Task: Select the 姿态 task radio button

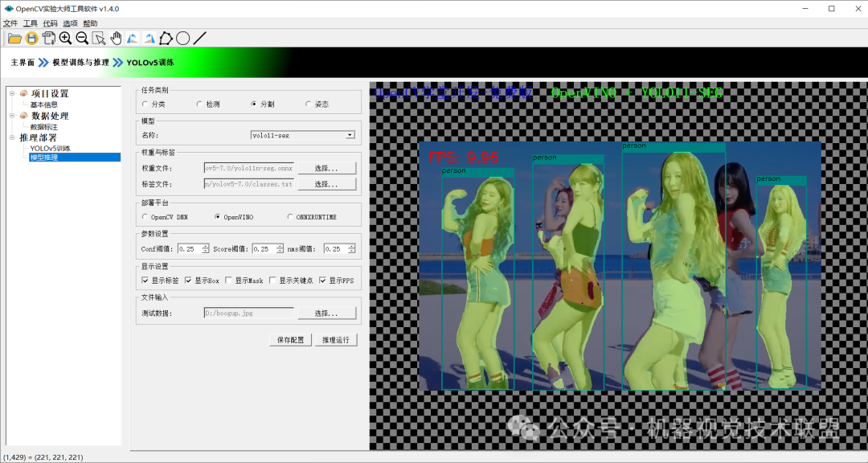Action: (308, 104)
